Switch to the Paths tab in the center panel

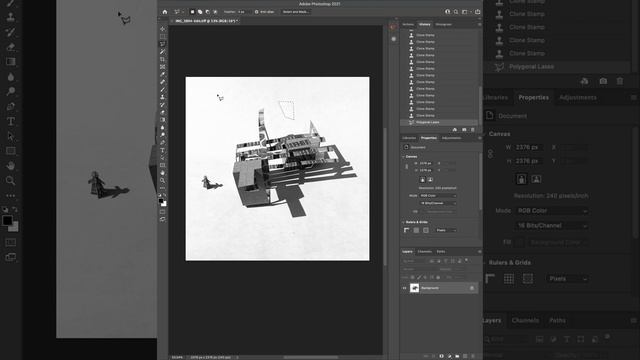tap(441, 252)
